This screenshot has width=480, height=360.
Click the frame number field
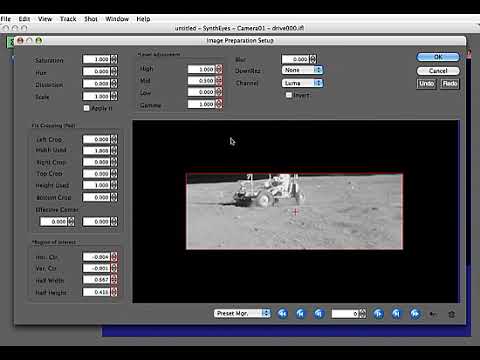coord(345,314)
